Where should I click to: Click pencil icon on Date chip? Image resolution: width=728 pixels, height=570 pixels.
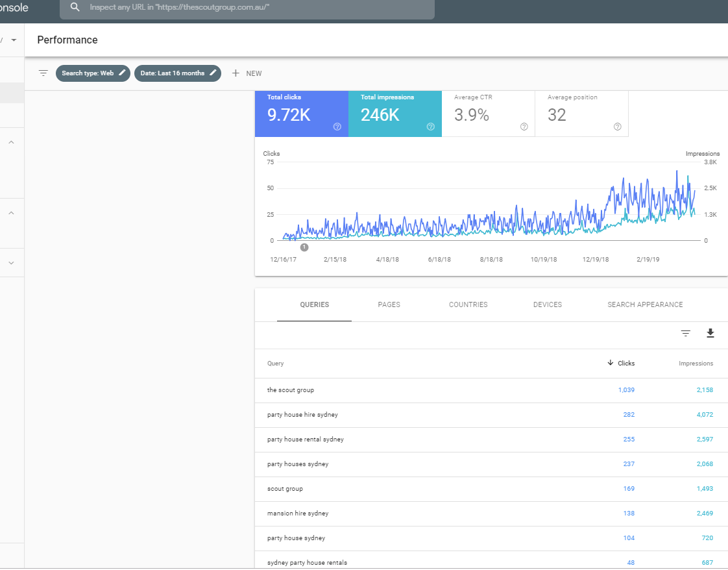click(x=213, y=73)
